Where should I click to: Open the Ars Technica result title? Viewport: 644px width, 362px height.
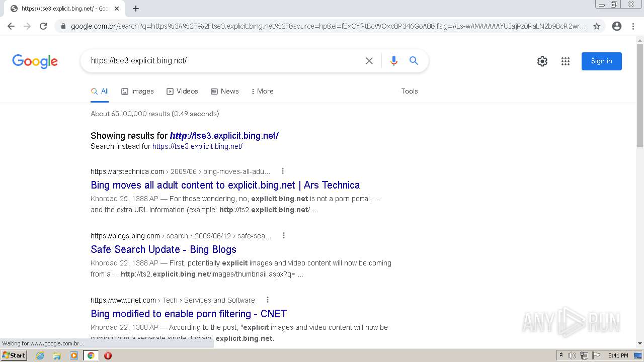click(225, 185)
